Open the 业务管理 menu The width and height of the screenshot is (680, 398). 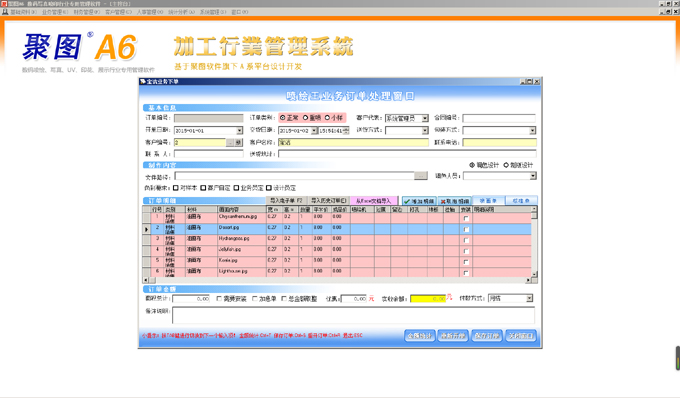(55, 12)
